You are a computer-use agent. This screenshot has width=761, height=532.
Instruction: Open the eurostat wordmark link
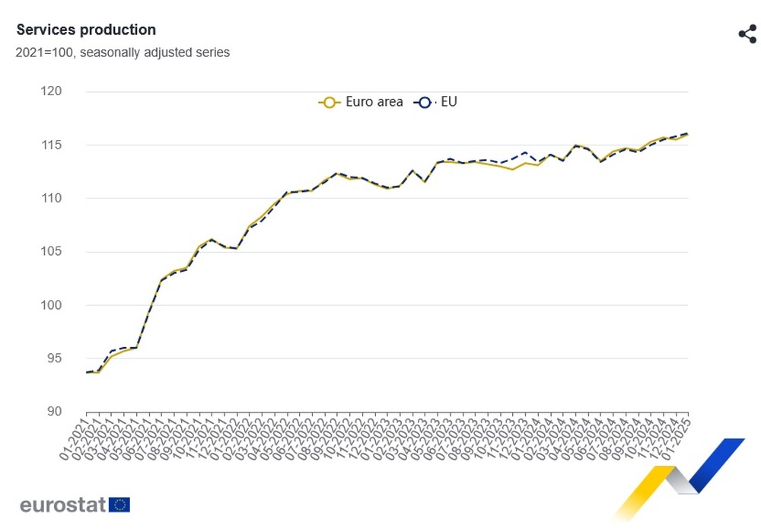62,505
